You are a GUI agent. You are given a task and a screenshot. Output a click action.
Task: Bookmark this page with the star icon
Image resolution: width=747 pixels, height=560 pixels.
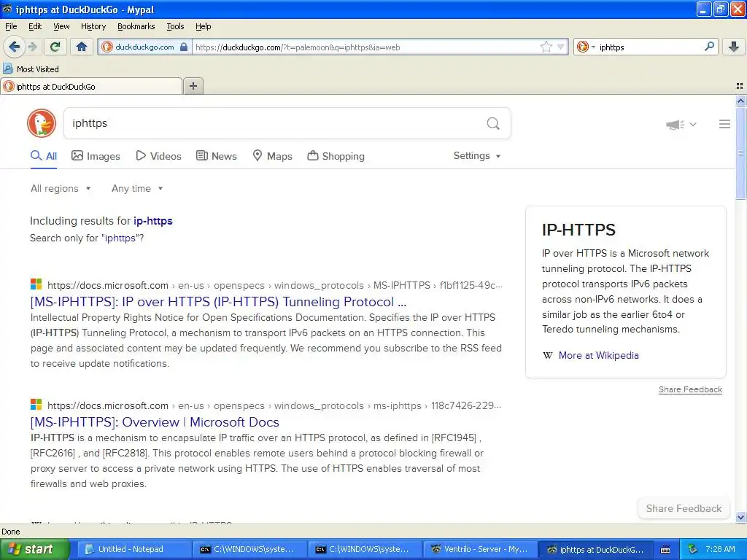pyautogui.click(x=546, y=47)
